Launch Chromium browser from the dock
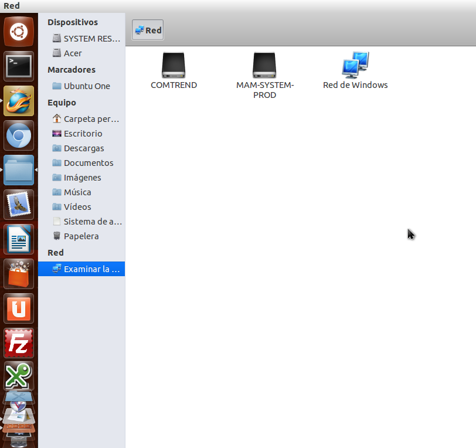Image resolution: width=476 pixels, height=448 pixels. (19, 136)
